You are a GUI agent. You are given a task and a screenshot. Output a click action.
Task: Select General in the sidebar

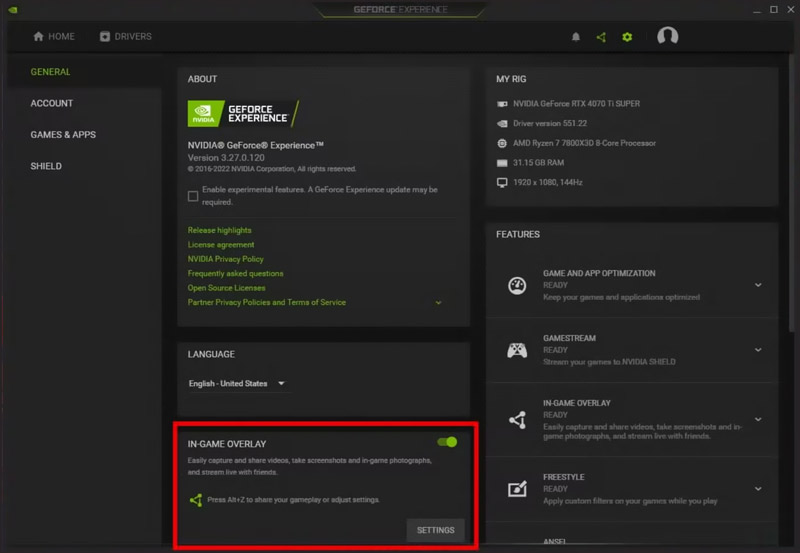[x=50, y=72]
